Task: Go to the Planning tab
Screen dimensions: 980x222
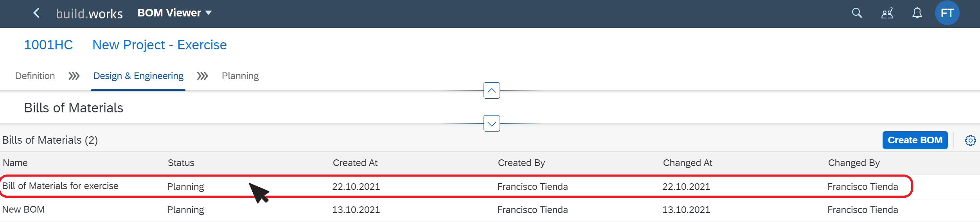Action: click(x=240, y=76)
